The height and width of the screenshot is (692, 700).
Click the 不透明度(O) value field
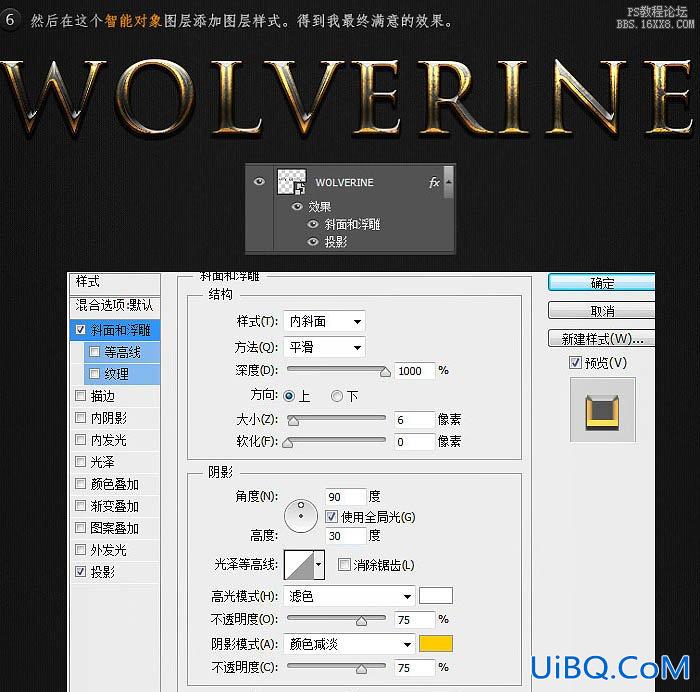coord(414,620)
